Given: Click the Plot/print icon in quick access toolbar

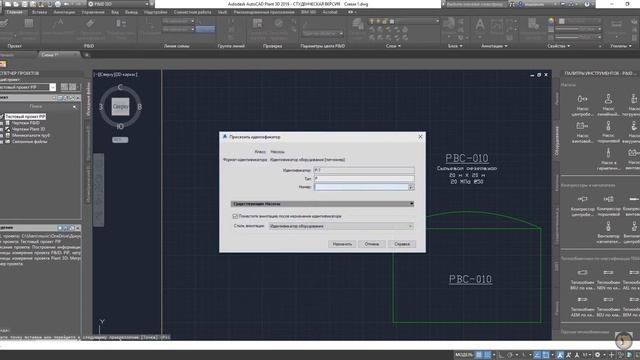Looking at the screenshot, I should click(58, 4).
